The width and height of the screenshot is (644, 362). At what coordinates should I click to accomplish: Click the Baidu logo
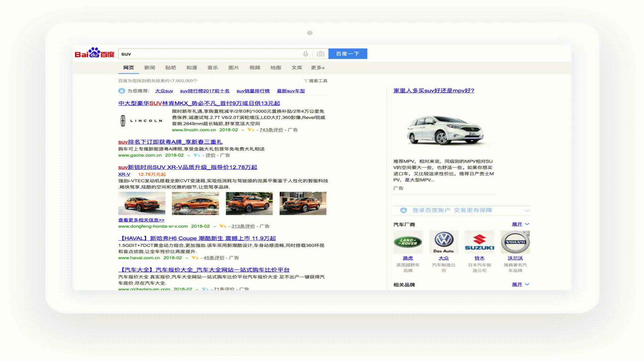(94, 53)
